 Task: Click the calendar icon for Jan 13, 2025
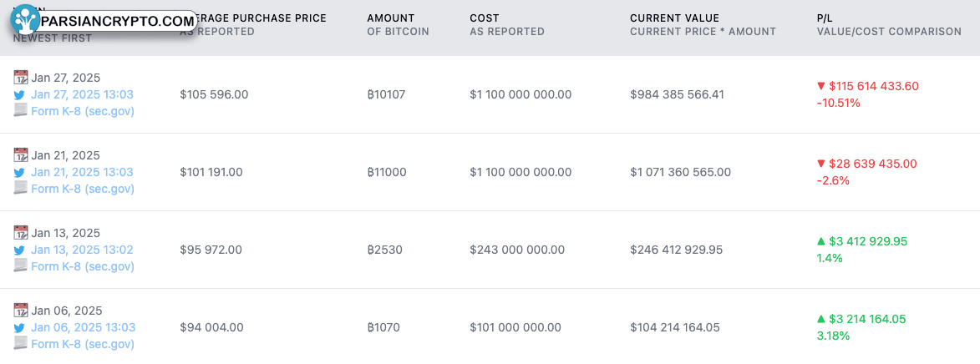(x=21, y=233)
